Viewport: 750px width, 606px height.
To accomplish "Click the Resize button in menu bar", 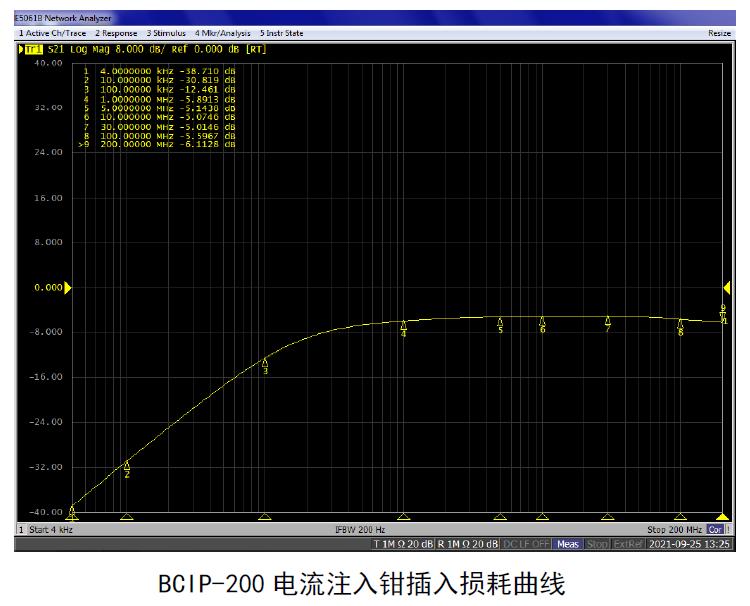I will click(x=719, y=33).
